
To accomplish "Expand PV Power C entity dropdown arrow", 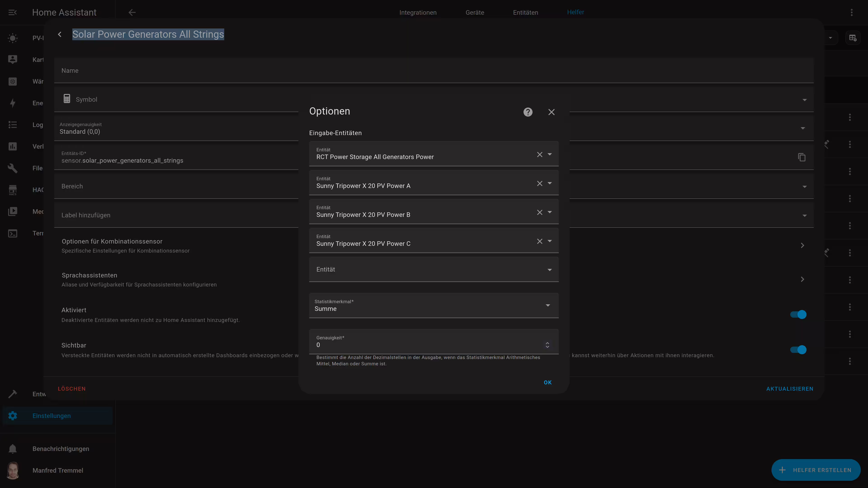I will click(550, 241).
